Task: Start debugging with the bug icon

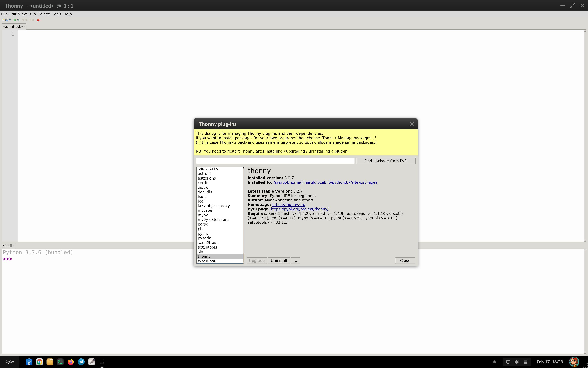Action: 18,20
